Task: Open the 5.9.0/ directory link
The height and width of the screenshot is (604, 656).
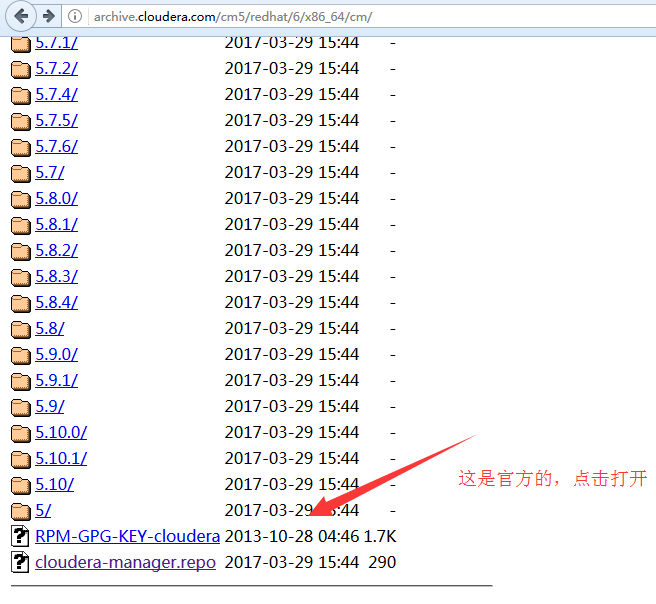Action: point(56,354)
